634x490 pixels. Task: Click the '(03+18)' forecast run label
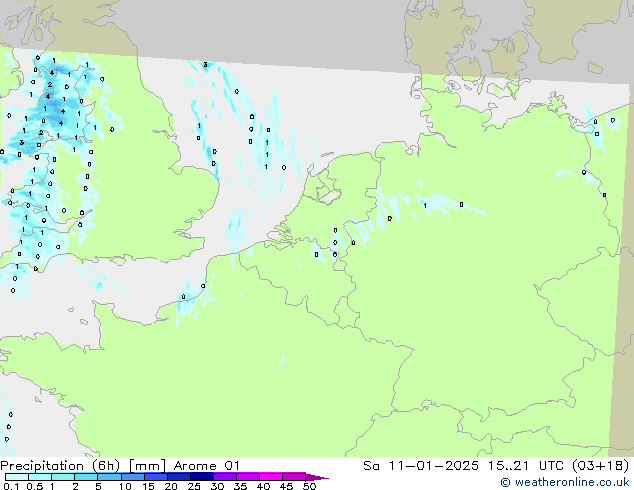pos(600,466)
